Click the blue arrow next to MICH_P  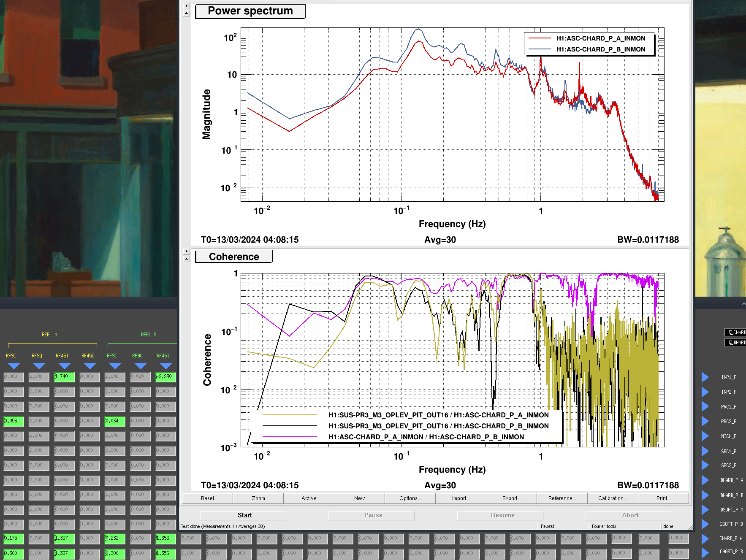coord(705,436)
